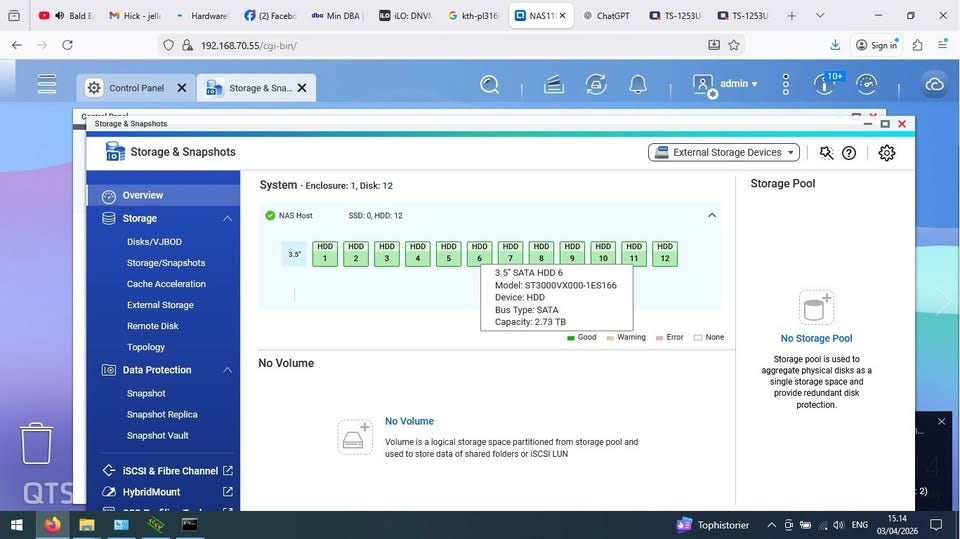The height and width of the screenshot is (539, 960).
Task: Open Snapshot in the sidebar
Action: (146, 393)
